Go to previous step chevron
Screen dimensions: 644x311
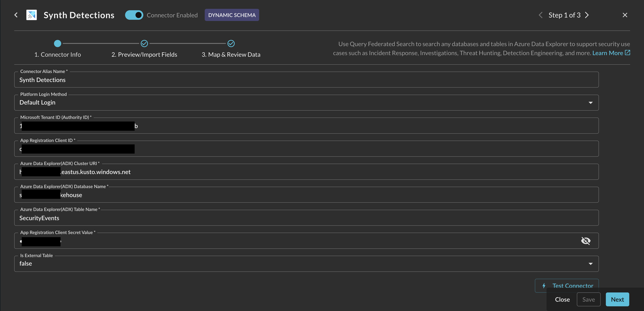540,15
